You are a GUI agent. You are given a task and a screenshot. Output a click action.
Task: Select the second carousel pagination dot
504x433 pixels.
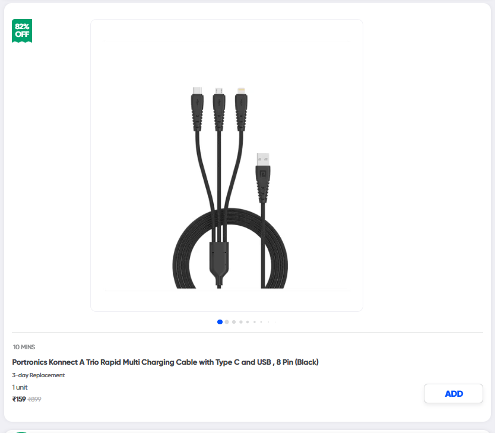227,322
